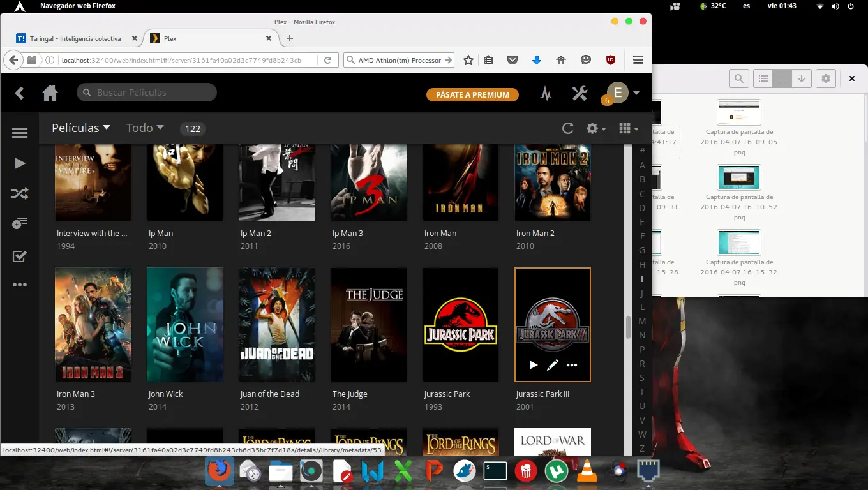This screenshot has width=868, height=490.
Task: Open the Jurassic Park poster thumbnail
Action: 460,324
